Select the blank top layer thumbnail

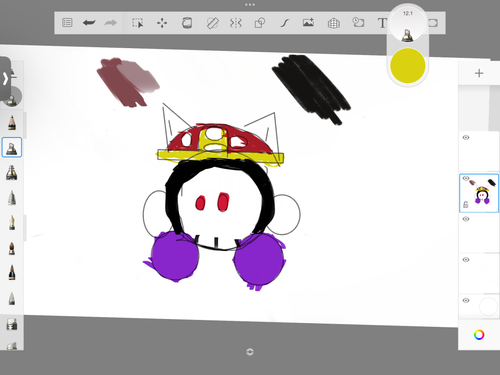coord(479,152)
